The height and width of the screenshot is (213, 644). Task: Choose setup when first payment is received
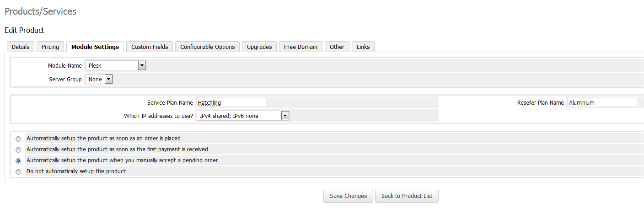pos(18,149)
